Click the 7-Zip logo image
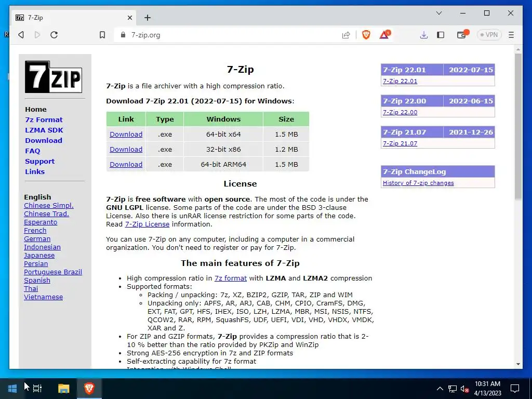This screenshot has height=399, width=532. 54,77
